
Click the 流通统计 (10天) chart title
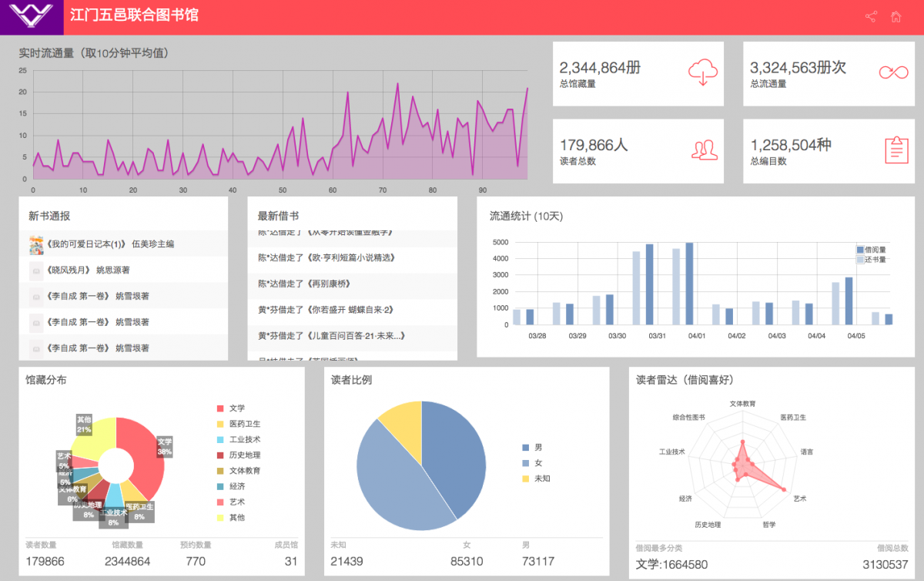point(527,217)
